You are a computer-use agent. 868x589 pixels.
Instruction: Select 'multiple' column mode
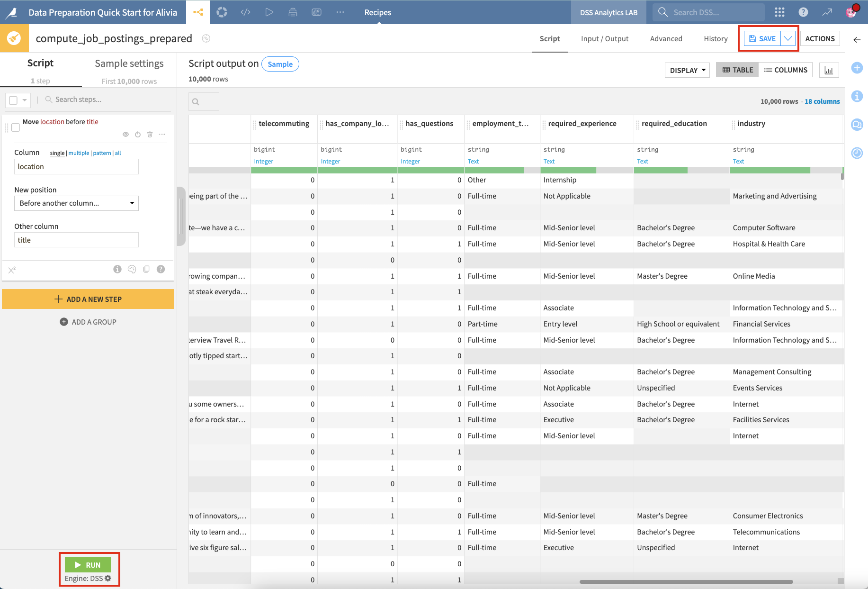79,153
